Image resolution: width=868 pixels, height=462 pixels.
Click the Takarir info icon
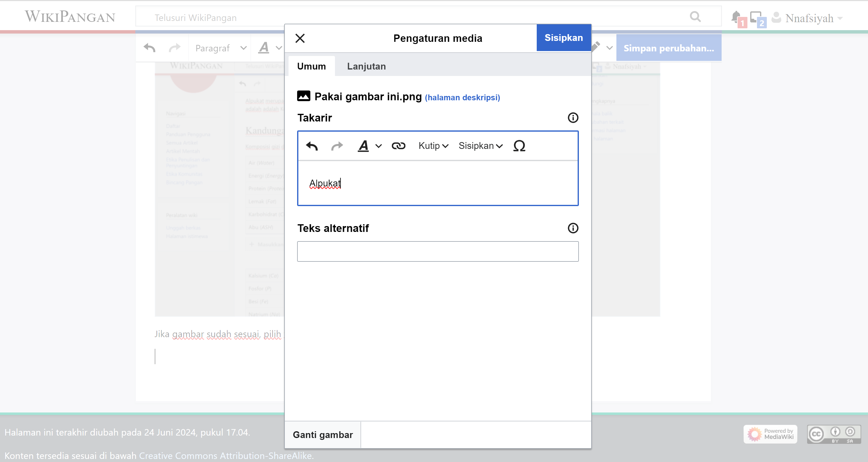(573, 117)
